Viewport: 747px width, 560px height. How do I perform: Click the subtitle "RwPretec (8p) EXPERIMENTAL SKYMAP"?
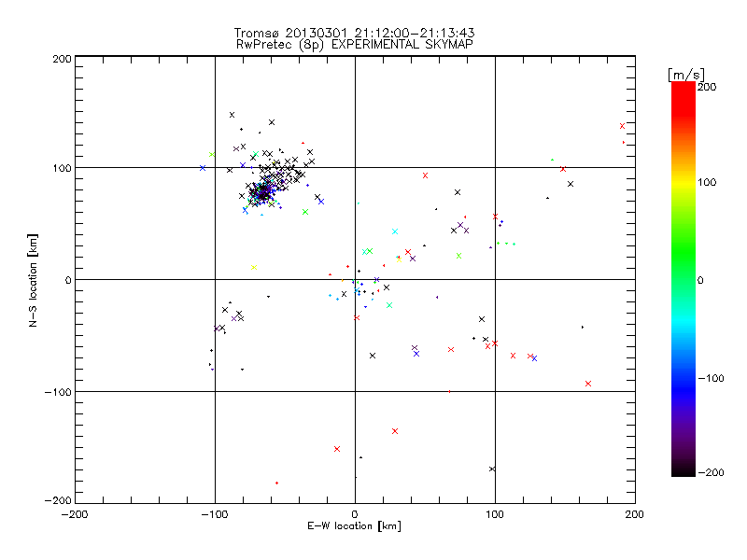click(355, 45)
